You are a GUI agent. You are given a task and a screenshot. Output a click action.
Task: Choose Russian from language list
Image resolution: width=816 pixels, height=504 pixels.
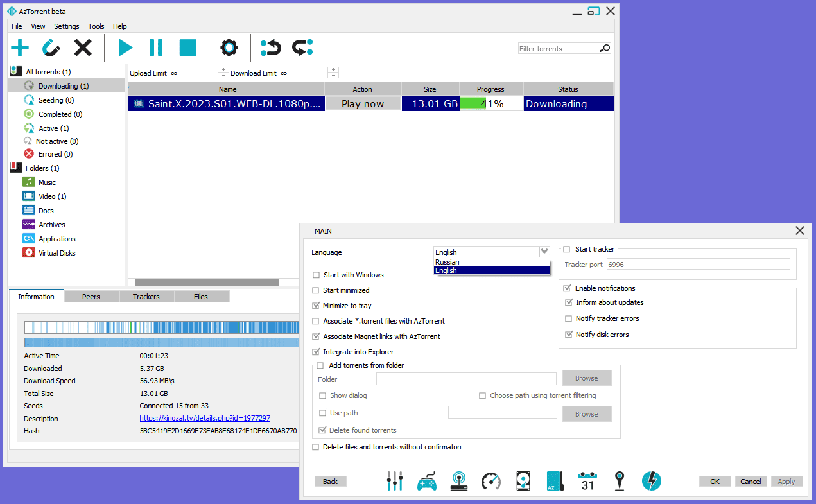click(492, 262)
